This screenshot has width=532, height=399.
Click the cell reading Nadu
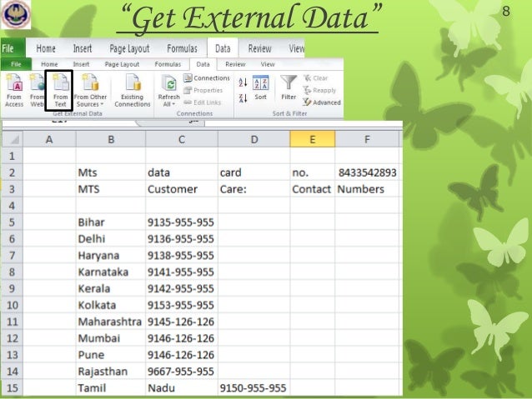click(182, 388)
